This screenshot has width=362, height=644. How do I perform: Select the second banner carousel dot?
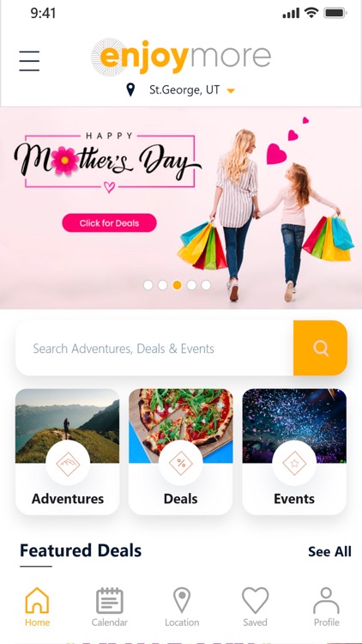click(162, 285)
